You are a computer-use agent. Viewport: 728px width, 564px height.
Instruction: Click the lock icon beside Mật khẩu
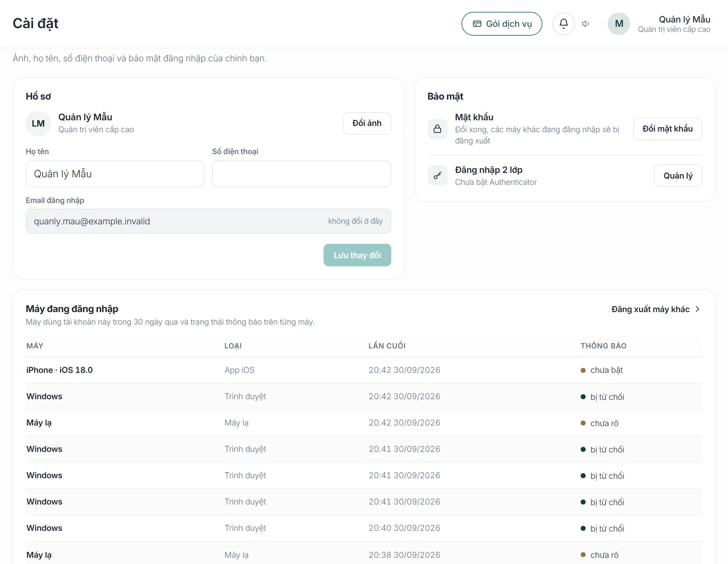point(437,129)
